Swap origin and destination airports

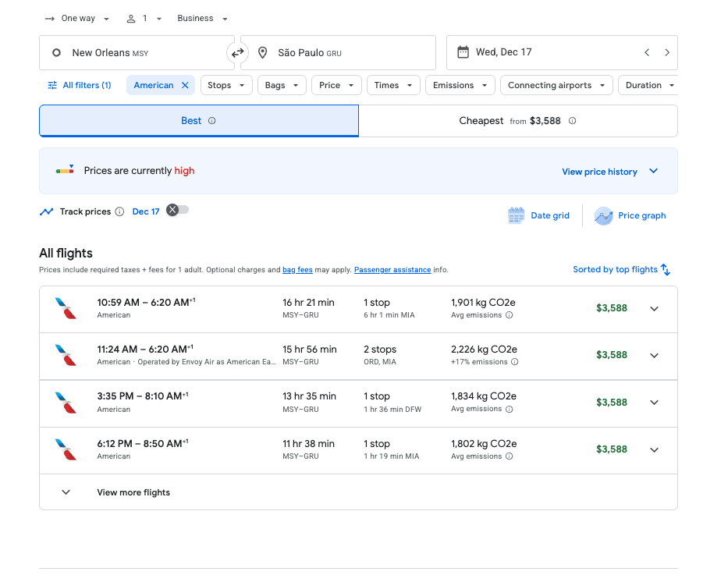click(237, 53)
